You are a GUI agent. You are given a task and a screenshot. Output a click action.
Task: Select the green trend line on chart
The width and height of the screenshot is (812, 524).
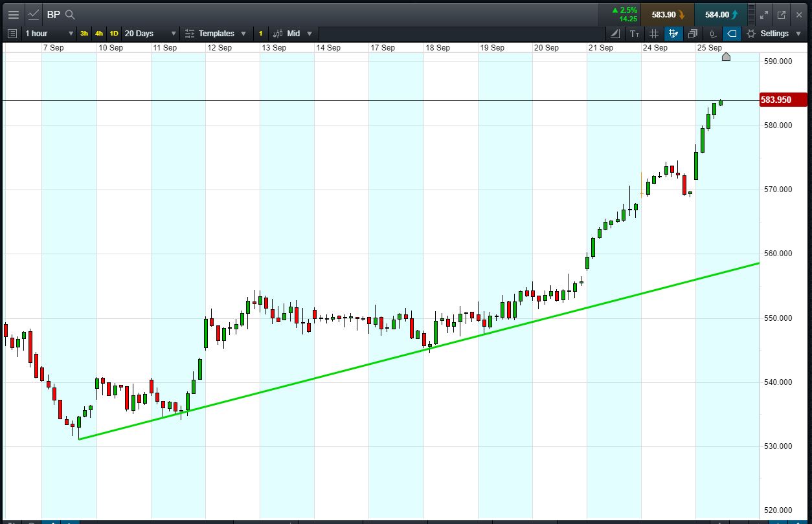418,352
